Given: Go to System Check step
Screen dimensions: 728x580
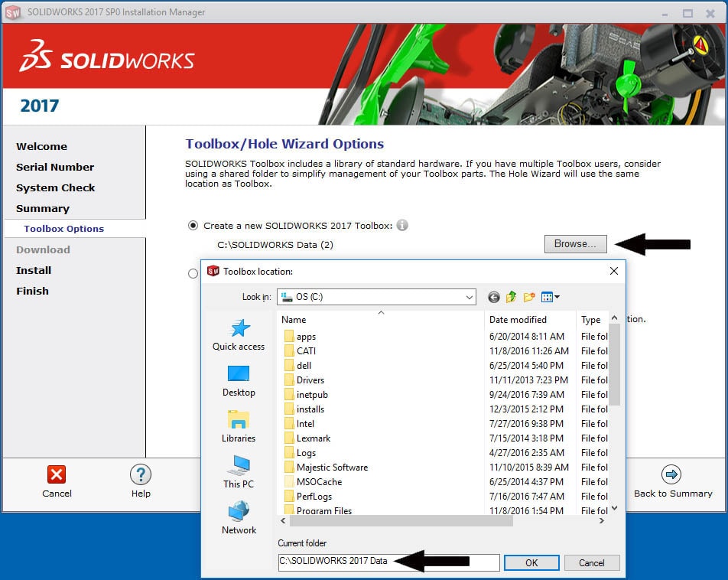Looking at the screenshot, I should (x=55, y=187).
